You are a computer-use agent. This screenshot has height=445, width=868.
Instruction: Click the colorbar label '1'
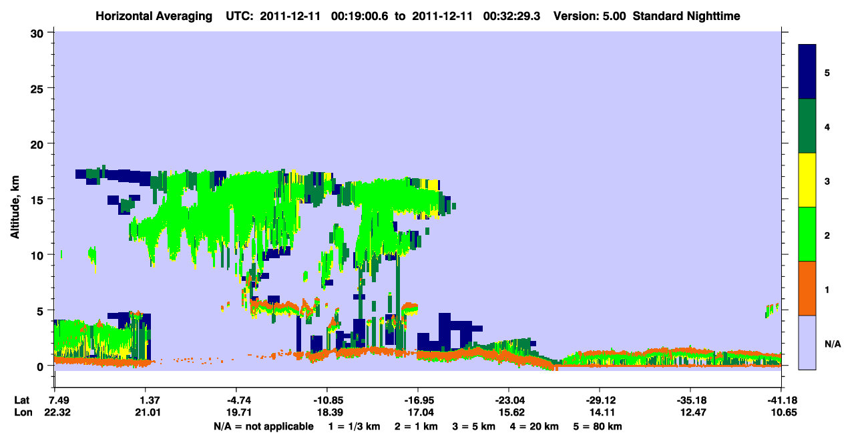click(x=827, y=290)
